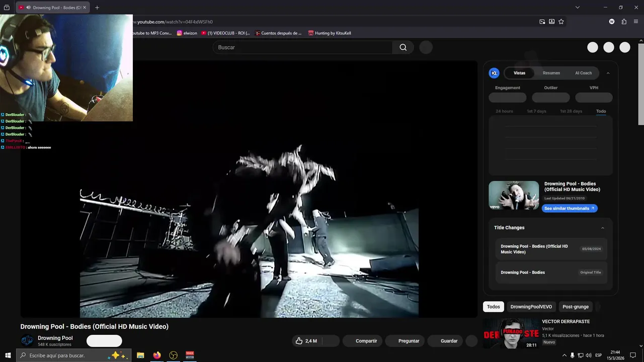The width and height of the screenshot is (644, 362).
Task: Open File Explorer from the taskbar
Action: click(x=140, y=355)
